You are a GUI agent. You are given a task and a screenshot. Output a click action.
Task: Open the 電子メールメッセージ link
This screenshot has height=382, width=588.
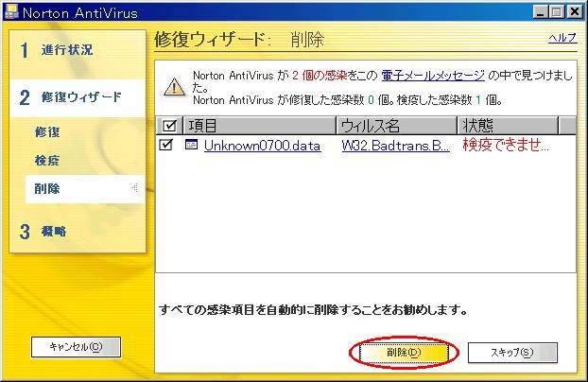click(x=433, y=76)
